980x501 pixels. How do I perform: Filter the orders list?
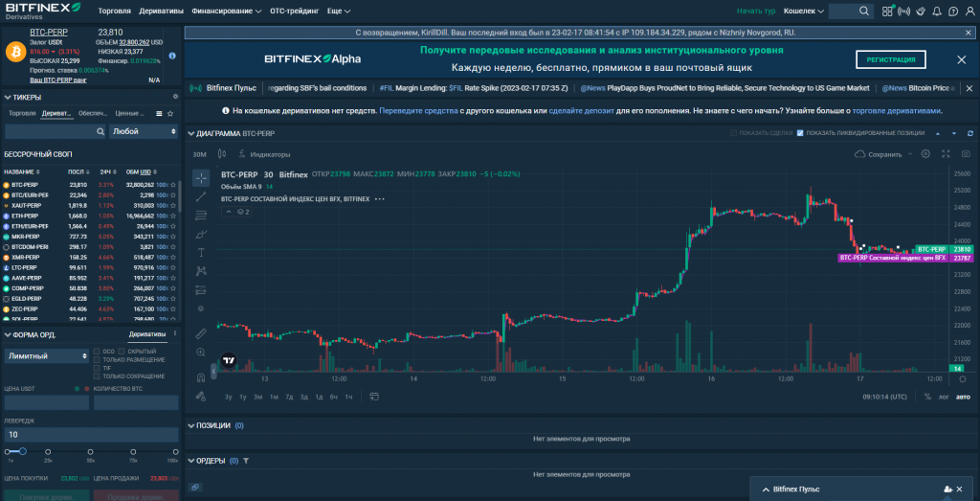246,461
